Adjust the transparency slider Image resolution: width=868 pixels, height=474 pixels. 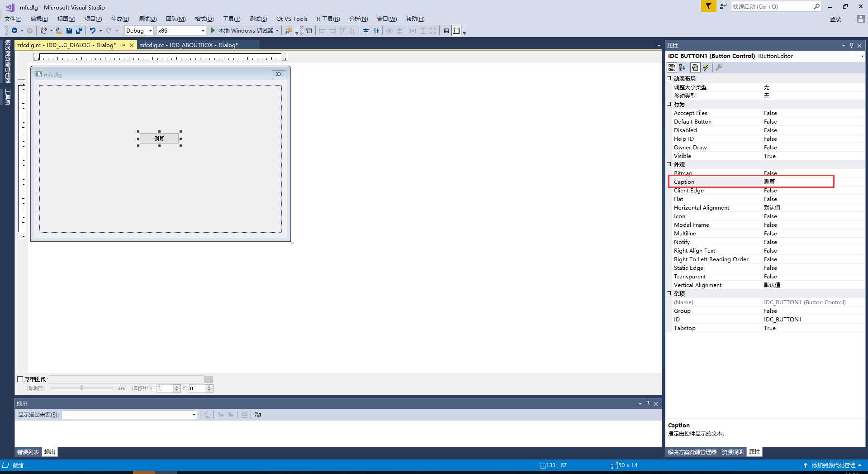82,388
